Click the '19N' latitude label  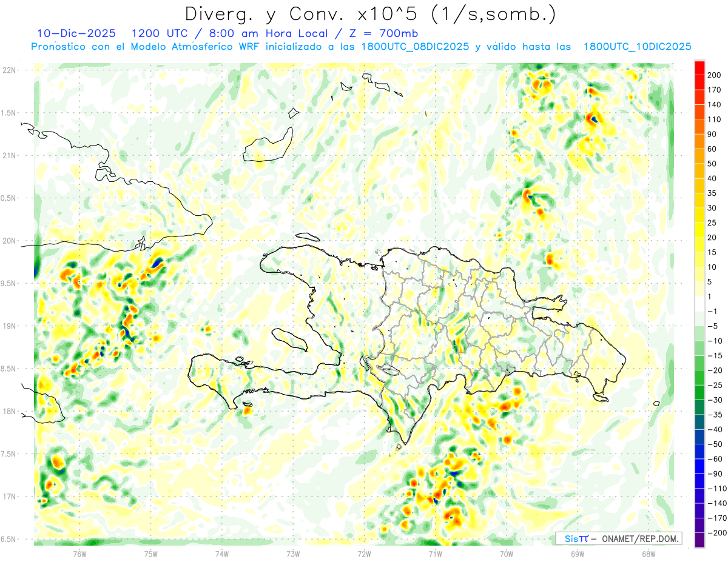tap(9, 326)
